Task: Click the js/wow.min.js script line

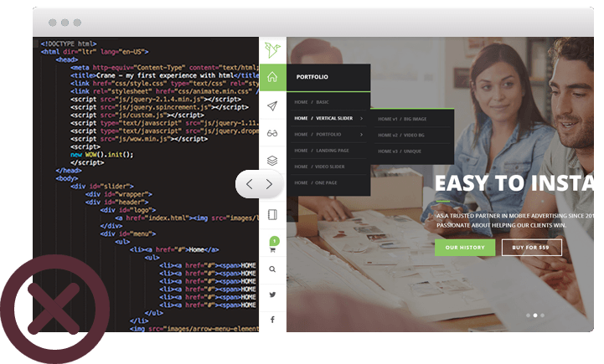Action: click(x=139, y=139)
